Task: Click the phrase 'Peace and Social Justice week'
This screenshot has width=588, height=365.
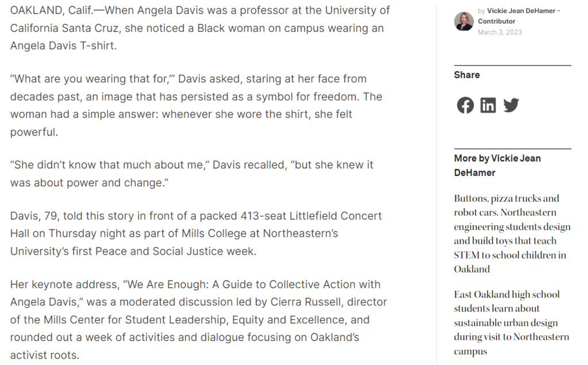Action: tap(176, 251)
